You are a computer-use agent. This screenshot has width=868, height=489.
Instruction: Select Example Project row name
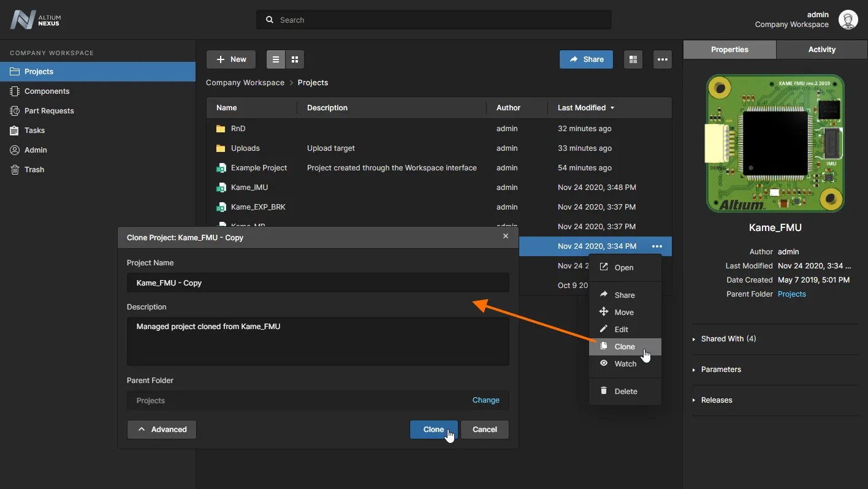pyautogui.click(x=259, y=168)
